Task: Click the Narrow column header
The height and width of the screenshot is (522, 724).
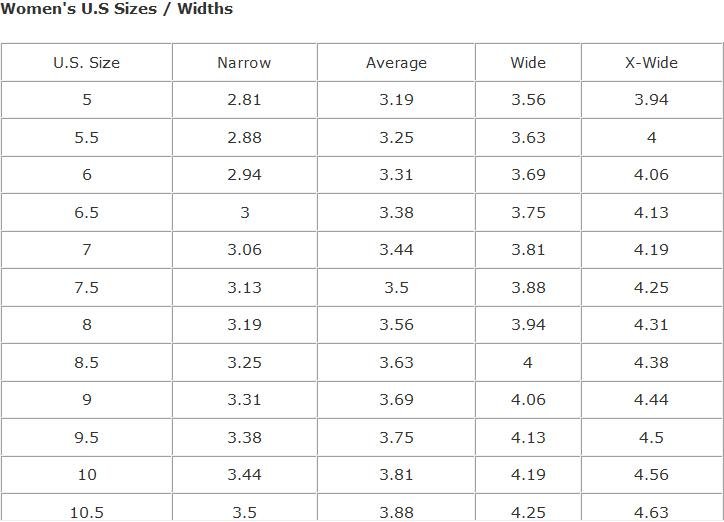Action: (x=244, y=62)
